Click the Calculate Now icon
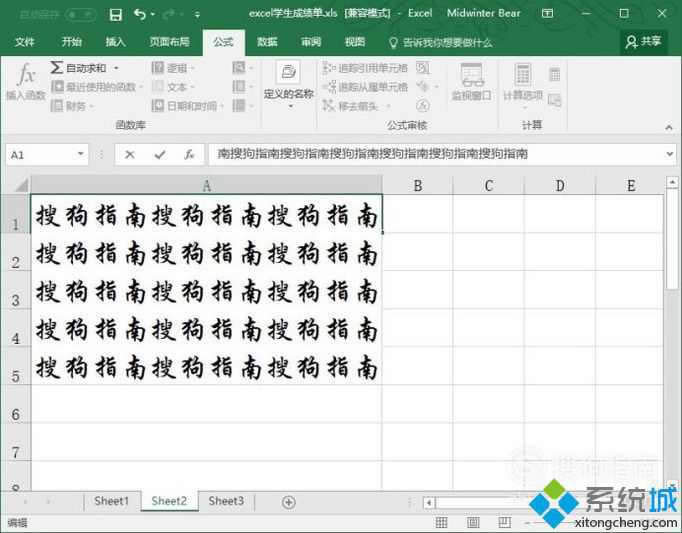The width and height of the screenshot is (682, 533). (x=555, y=75)
